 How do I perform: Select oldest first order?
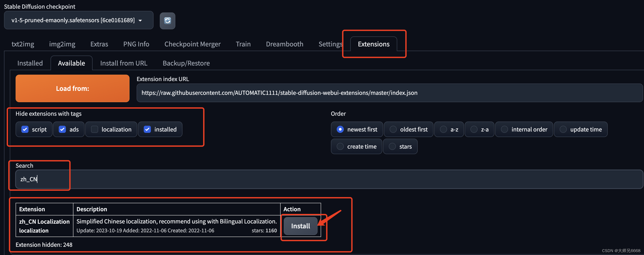409,129
